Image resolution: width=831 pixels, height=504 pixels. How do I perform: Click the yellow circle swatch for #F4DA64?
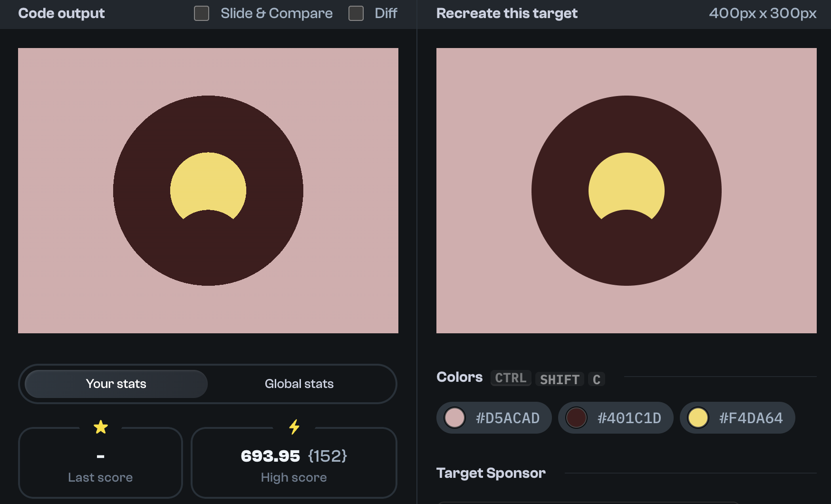[699, 417]
